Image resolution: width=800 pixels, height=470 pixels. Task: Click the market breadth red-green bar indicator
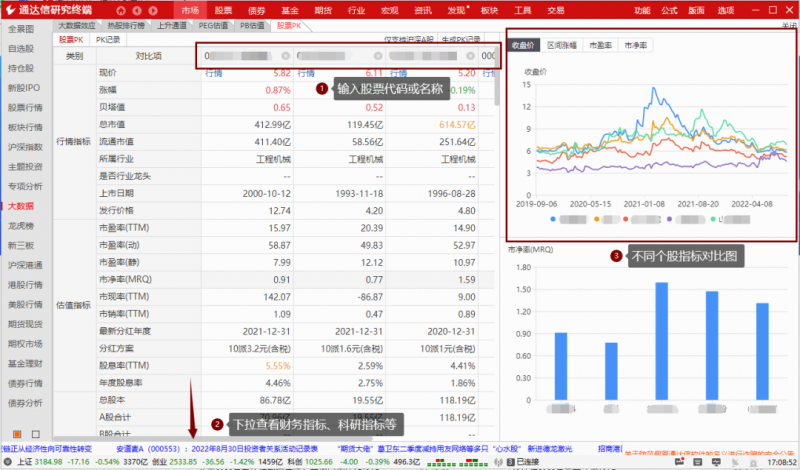pyautogui.click(x=458, y=463)
